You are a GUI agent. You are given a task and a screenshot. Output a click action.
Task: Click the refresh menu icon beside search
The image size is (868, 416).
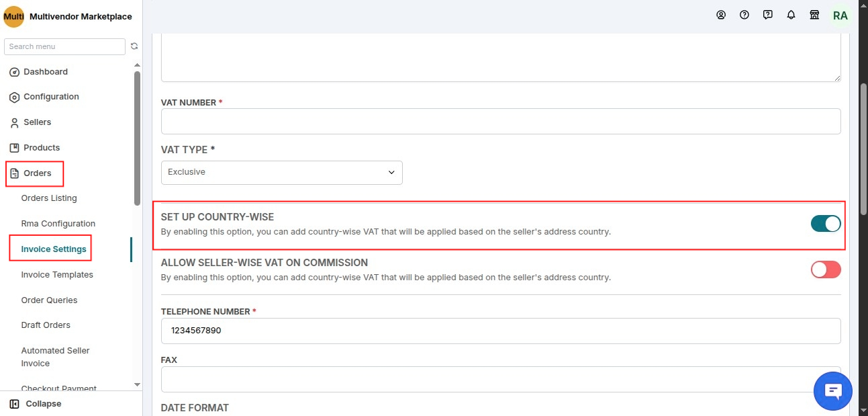(134, 46)
